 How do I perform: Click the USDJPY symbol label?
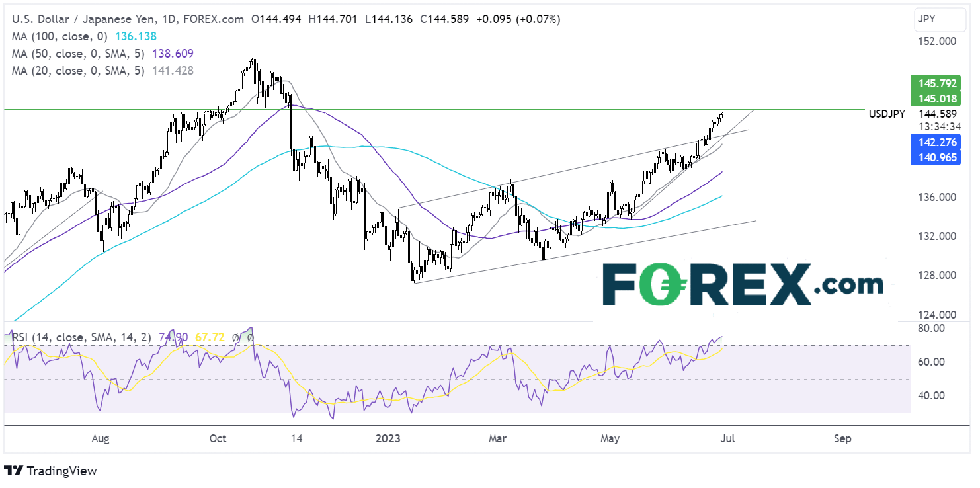[887, 114]
